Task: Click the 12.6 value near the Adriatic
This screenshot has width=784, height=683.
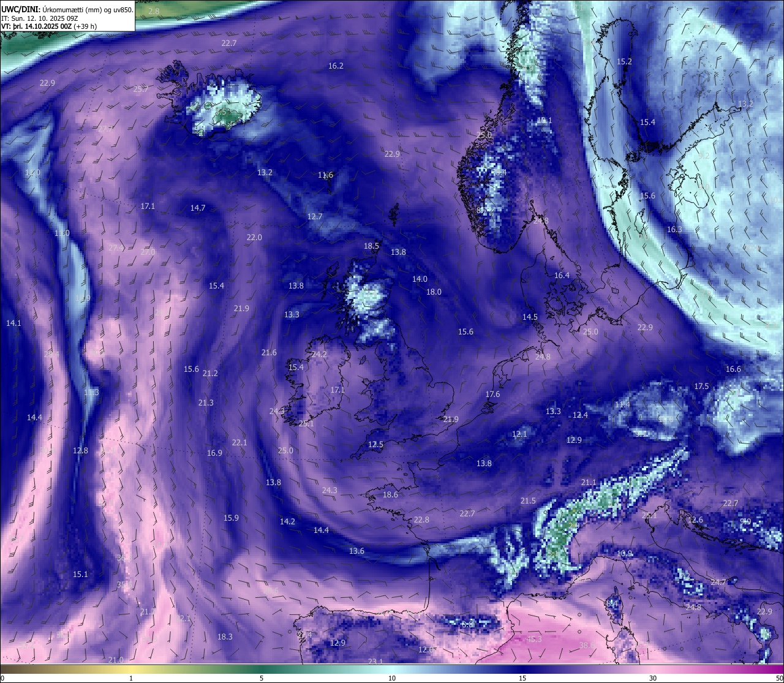Action: pyautogui.click(x=696, y=520)
